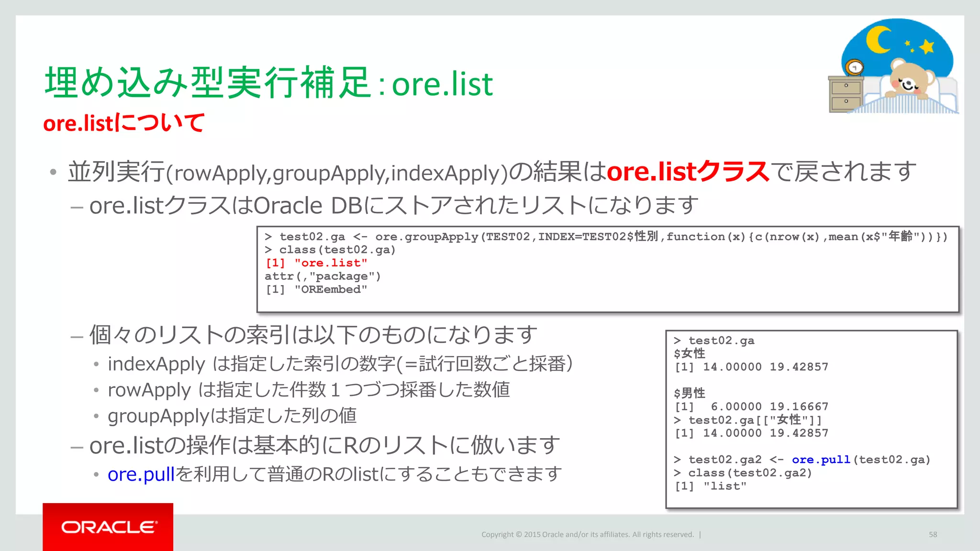Click blue ore.pull in the code box

coord(821,460)
